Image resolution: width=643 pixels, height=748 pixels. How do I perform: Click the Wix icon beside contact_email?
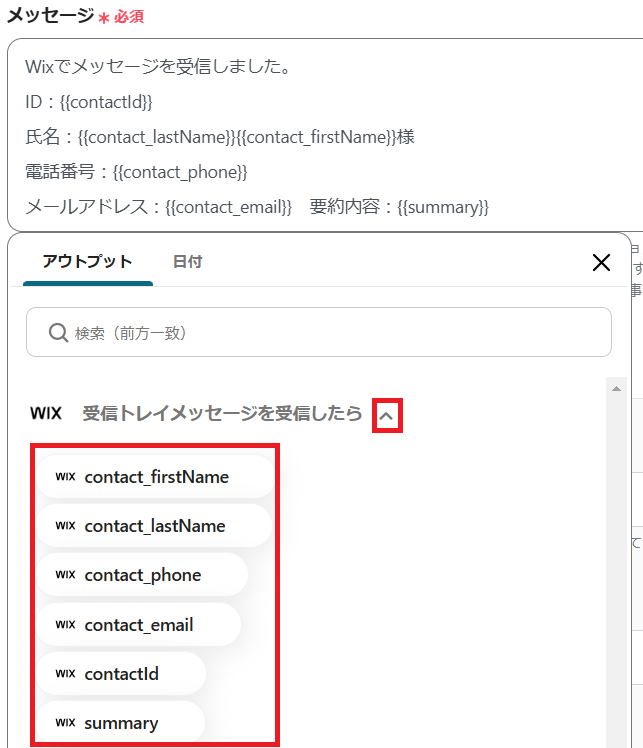(65, 625)
